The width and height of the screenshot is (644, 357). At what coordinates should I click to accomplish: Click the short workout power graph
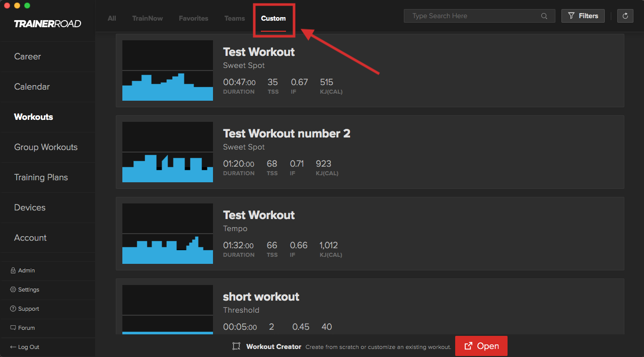[x=168, y=309]
